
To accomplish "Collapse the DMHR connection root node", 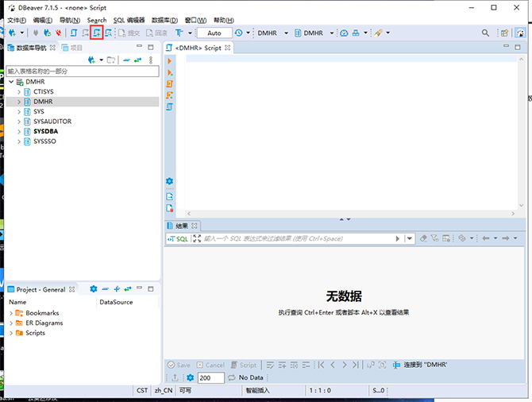I will click(11, 82).
